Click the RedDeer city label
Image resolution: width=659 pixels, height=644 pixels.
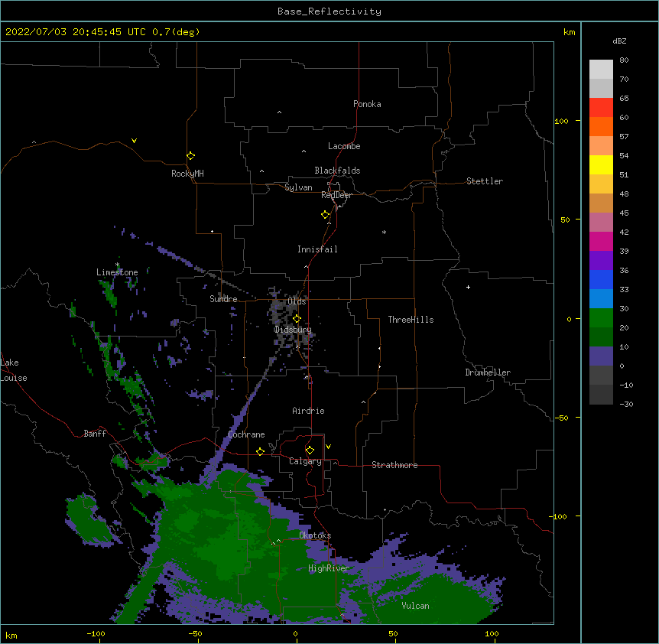pyautogui.click(x=336, y=195)
